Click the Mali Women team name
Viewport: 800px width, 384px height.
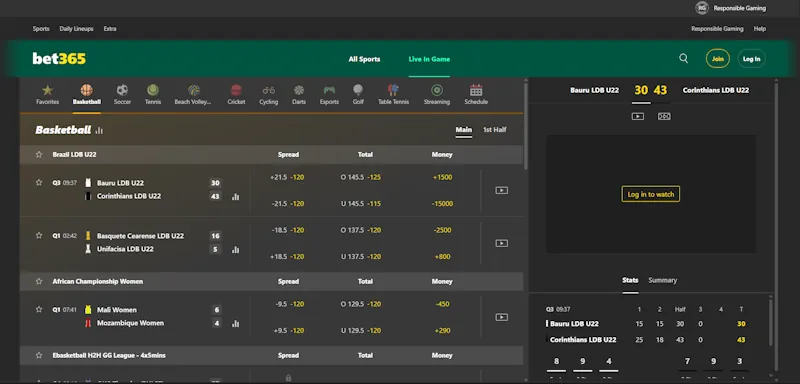117,310
